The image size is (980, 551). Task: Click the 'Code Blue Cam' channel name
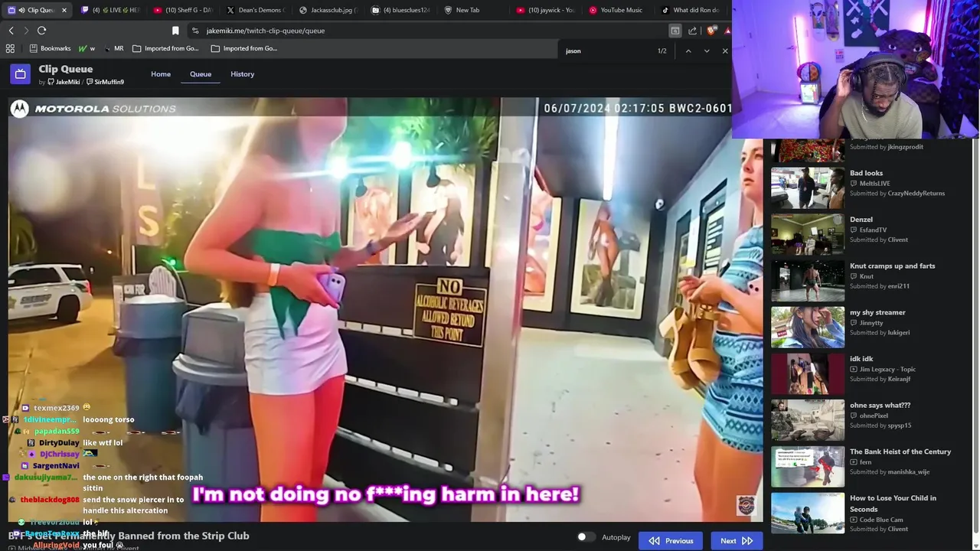(881, 520)
